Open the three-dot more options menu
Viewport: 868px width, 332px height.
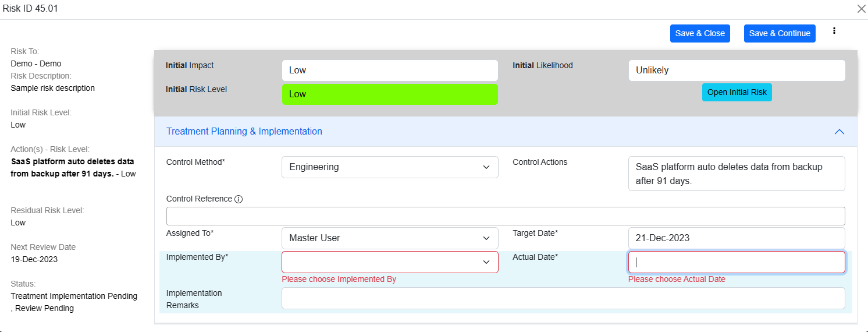[x=834, y=31]
